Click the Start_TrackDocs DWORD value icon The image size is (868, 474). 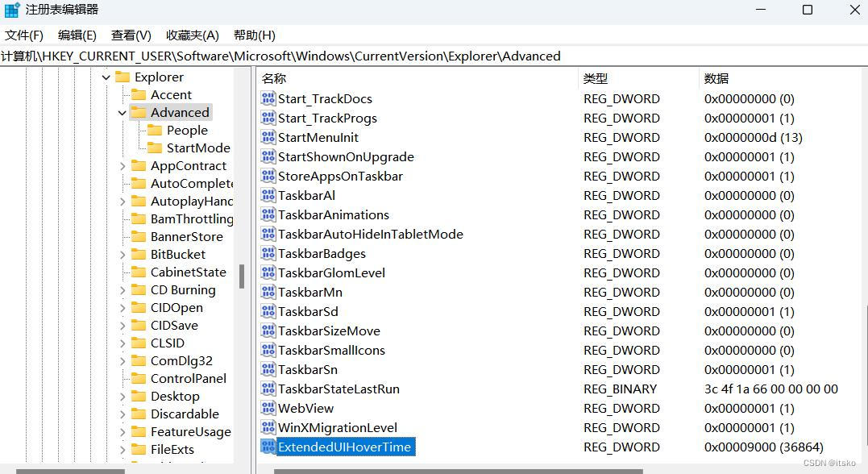click(268, 98)
